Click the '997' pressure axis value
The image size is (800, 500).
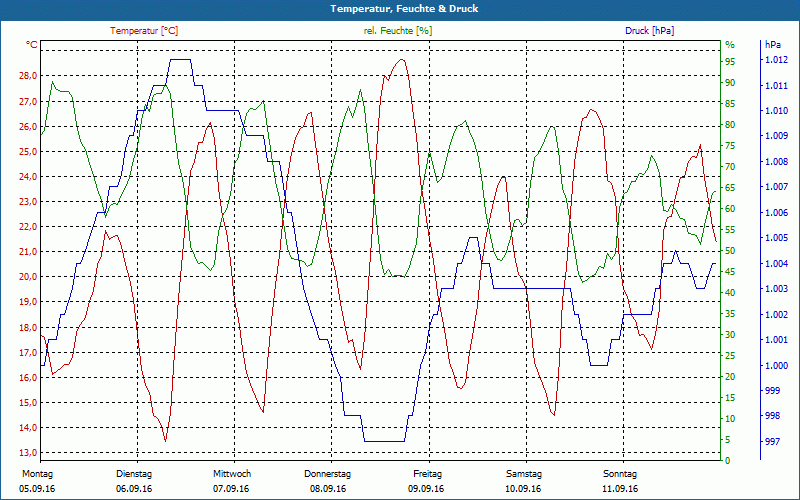click(x=772, y=442)
